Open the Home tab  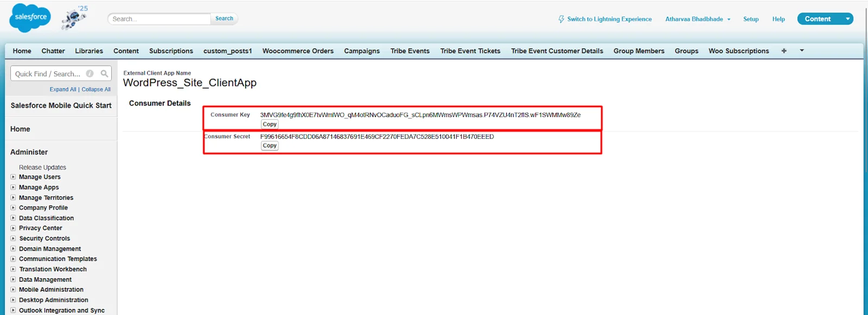(x=22, y=51)
